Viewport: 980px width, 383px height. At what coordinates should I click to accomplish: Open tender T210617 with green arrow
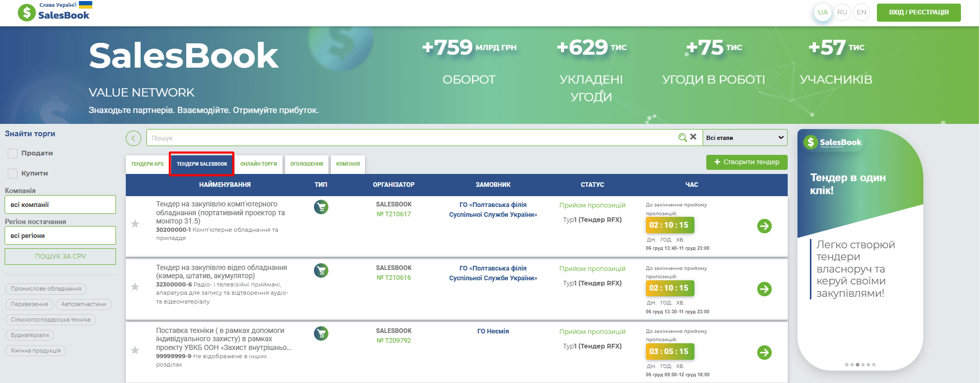click(x=765, y=226)
